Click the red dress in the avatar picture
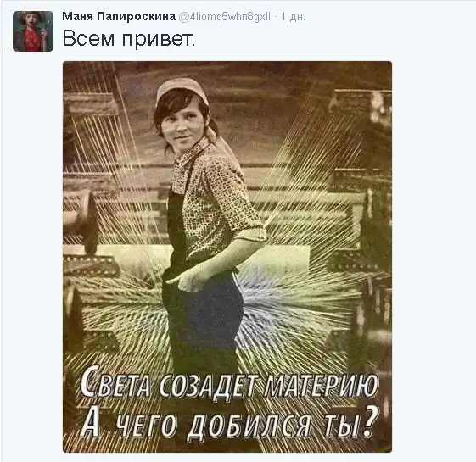Image resolution: width=476 pixels, height=462 pixels. (x=32, y=40)
